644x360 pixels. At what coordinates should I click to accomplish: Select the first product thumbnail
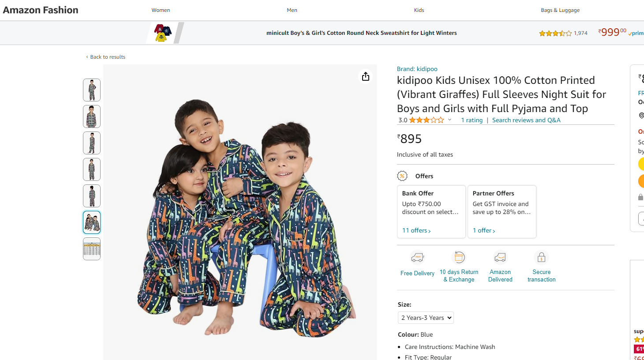[x=92, y=90]
